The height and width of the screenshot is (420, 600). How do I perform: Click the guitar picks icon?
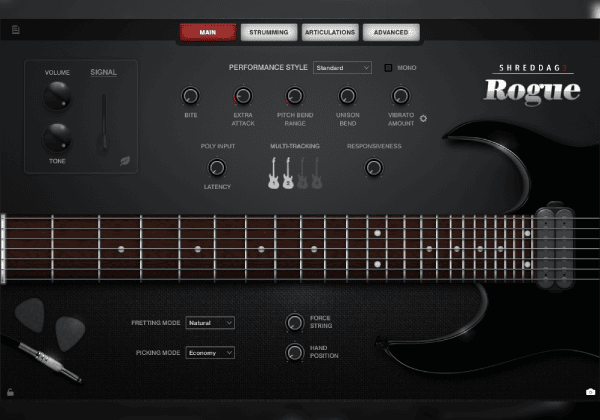pos(50,324)
